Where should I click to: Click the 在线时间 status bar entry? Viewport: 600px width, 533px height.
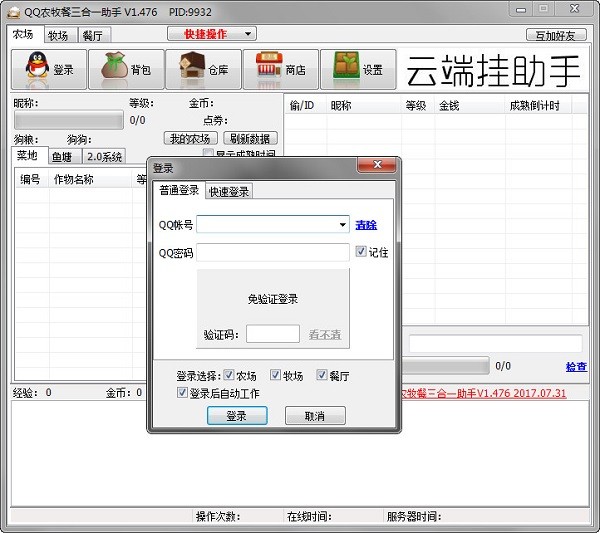coord(332,517)
